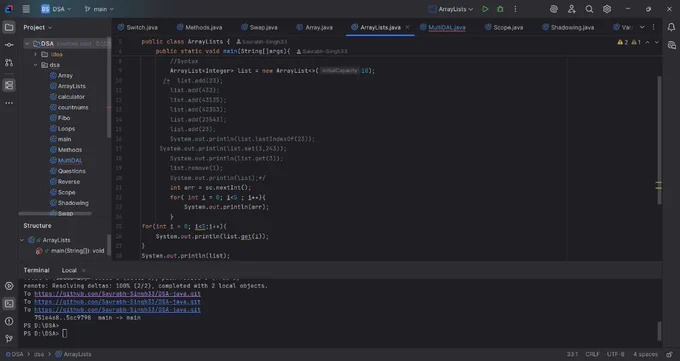Open indent setting 4 spaces
This screenshot has height=361, width=680.
pos(645,354)
